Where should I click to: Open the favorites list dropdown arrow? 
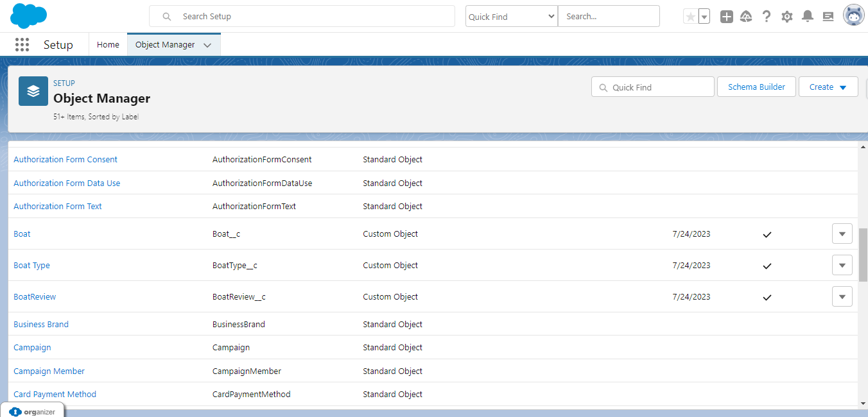pos(704,17)
